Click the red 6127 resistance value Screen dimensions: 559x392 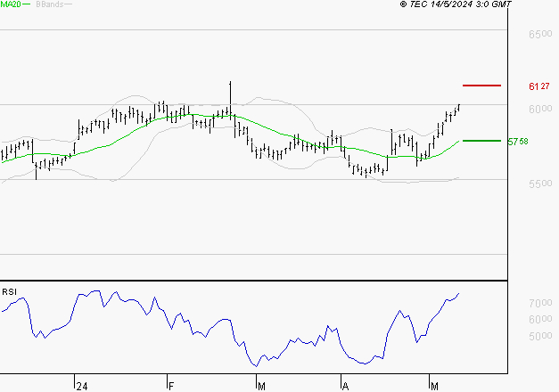pyautogui.click(x=539, y=86)
